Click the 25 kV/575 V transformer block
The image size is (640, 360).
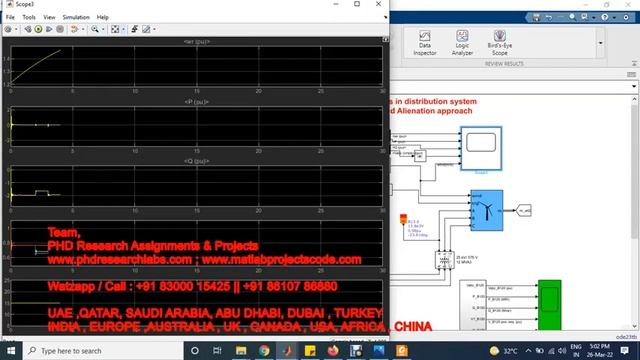coord(444,260)
